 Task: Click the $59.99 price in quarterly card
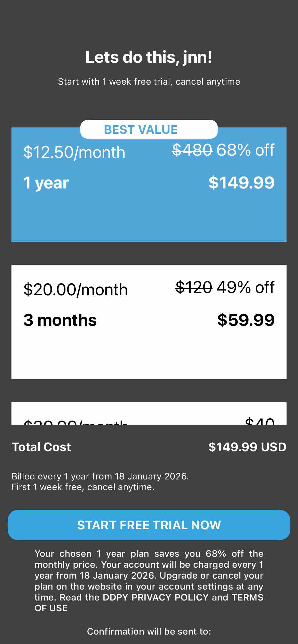[246, 320]
